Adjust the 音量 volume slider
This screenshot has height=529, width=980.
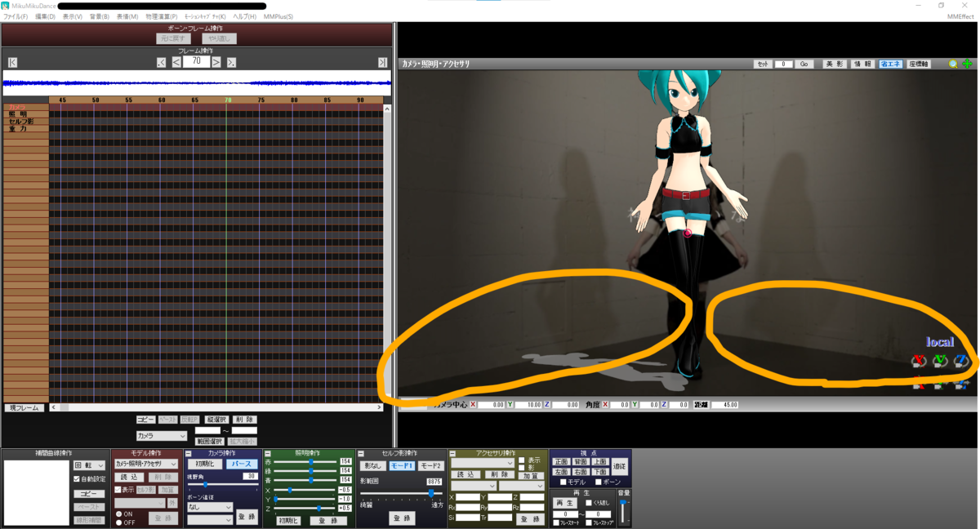click(623, 511)
